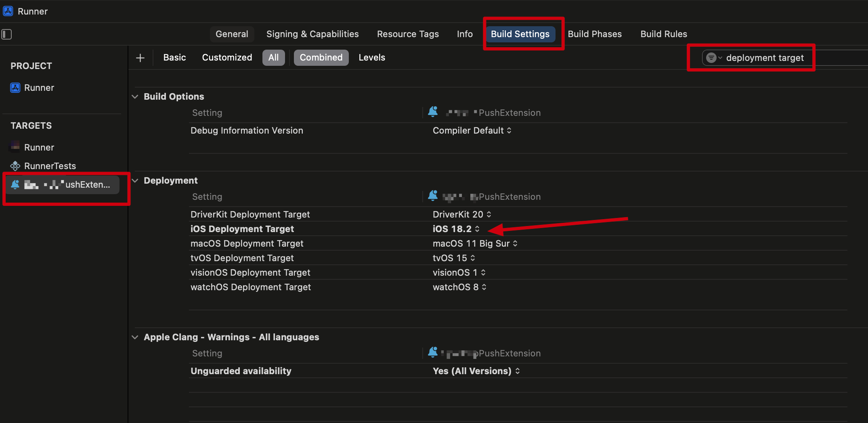Switch to the Info tab

[x=465, y=34]
